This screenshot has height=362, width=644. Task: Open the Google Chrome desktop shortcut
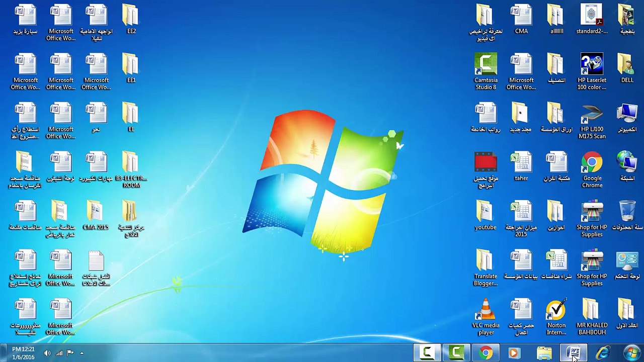pyautogui.click(x=592, y=170)
